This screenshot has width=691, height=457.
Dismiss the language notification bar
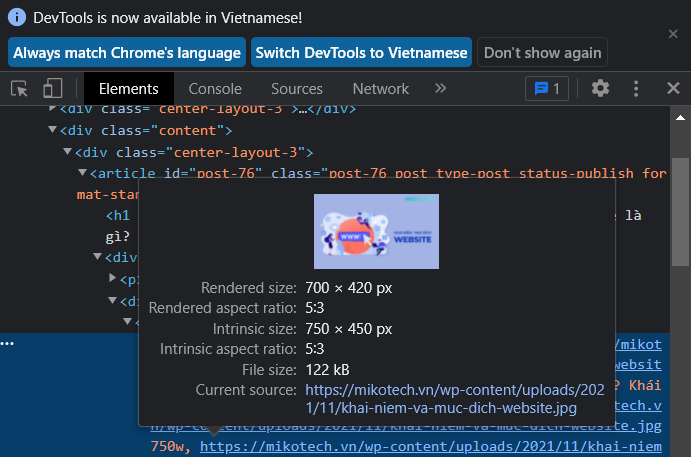673,34
